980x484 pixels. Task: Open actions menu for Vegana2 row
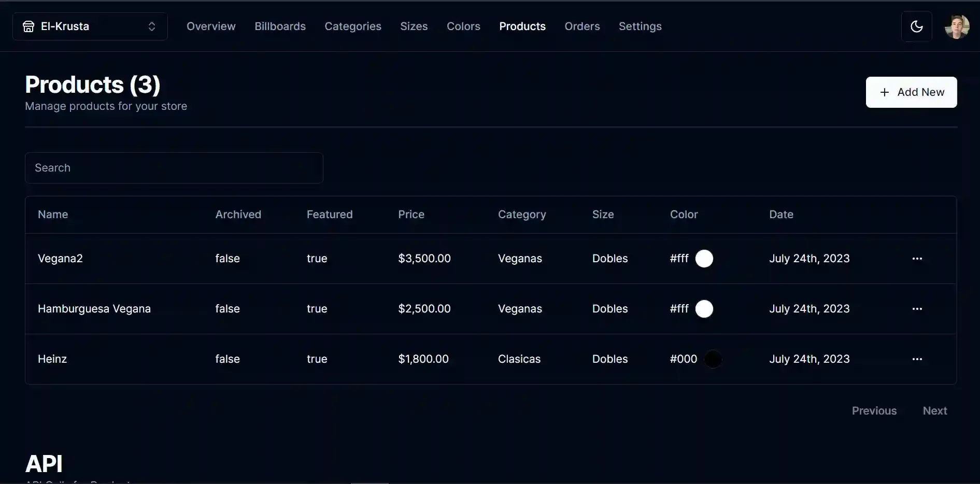(x=917, y=259)
